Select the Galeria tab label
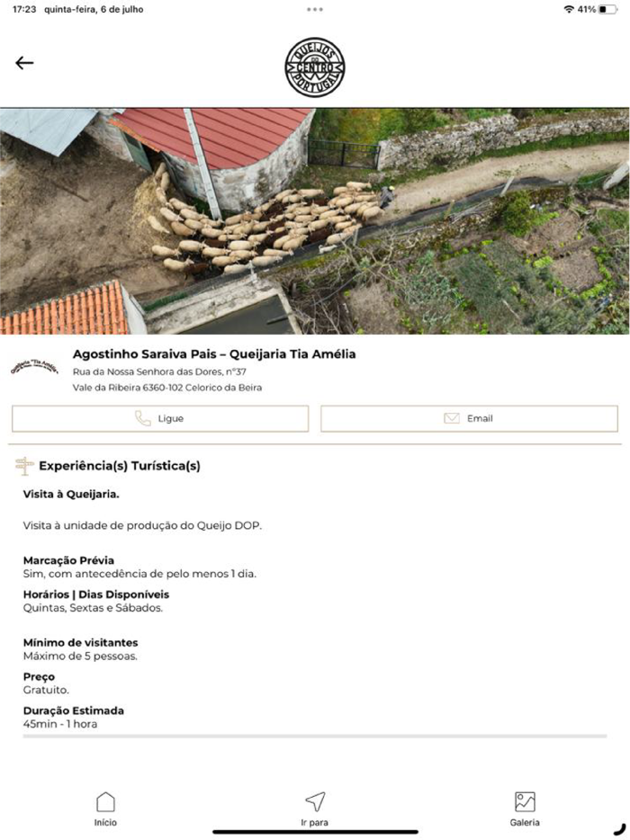Screen dimensions: 630x840 [525, 822]
